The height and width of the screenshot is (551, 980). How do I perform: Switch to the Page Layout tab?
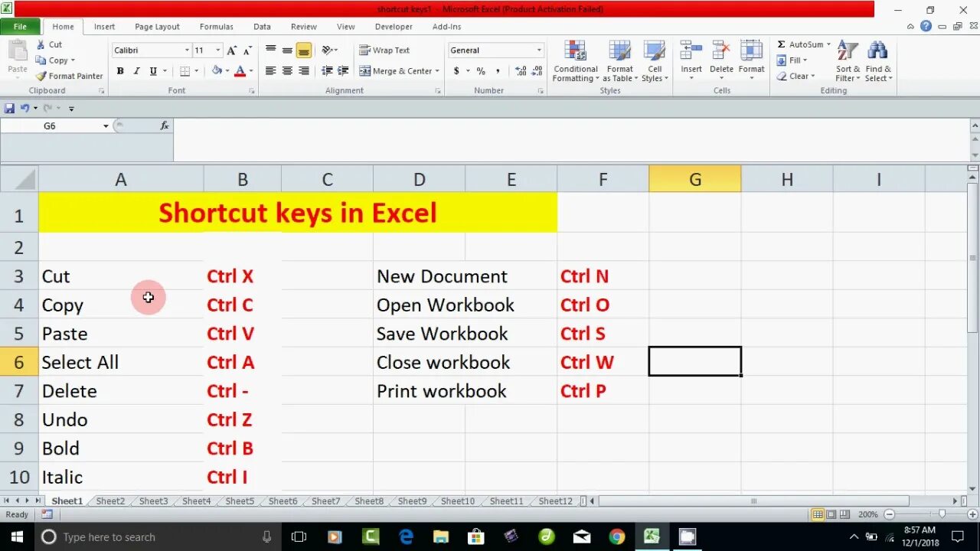(157, 27)
